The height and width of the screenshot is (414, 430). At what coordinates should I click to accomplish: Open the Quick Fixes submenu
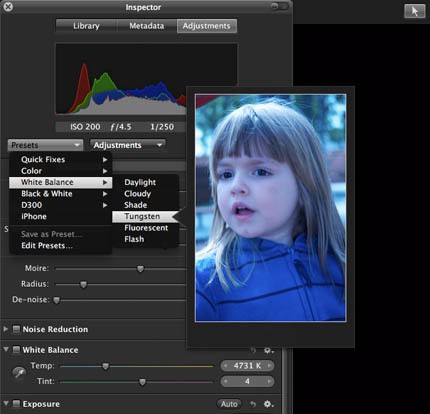point(61,159)
